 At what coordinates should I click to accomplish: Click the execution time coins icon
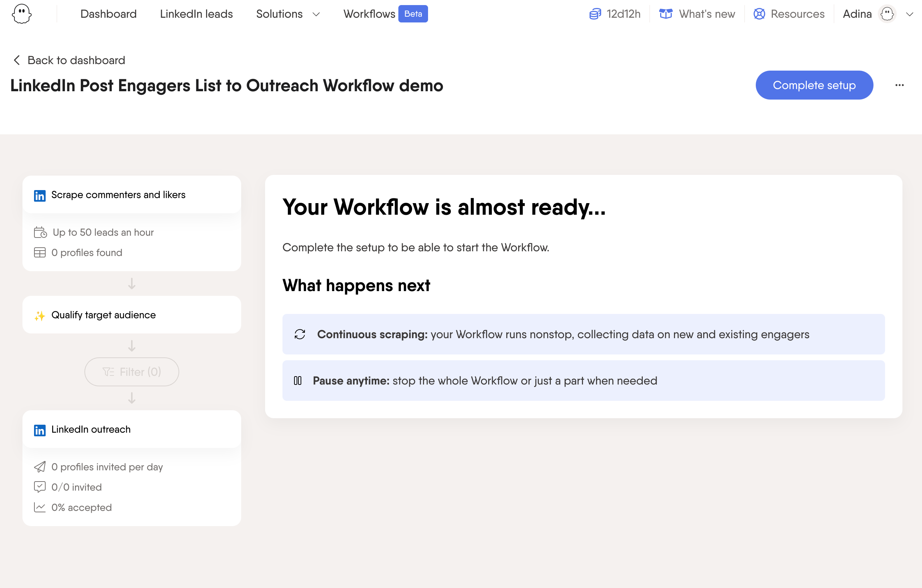595,14
